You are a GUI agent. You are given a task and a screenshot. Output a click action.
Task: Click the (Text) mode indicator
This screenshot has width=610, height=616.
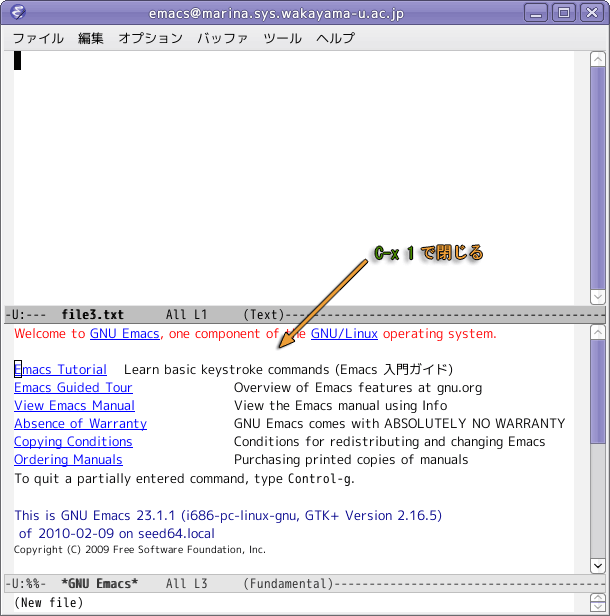pos(264,315)
